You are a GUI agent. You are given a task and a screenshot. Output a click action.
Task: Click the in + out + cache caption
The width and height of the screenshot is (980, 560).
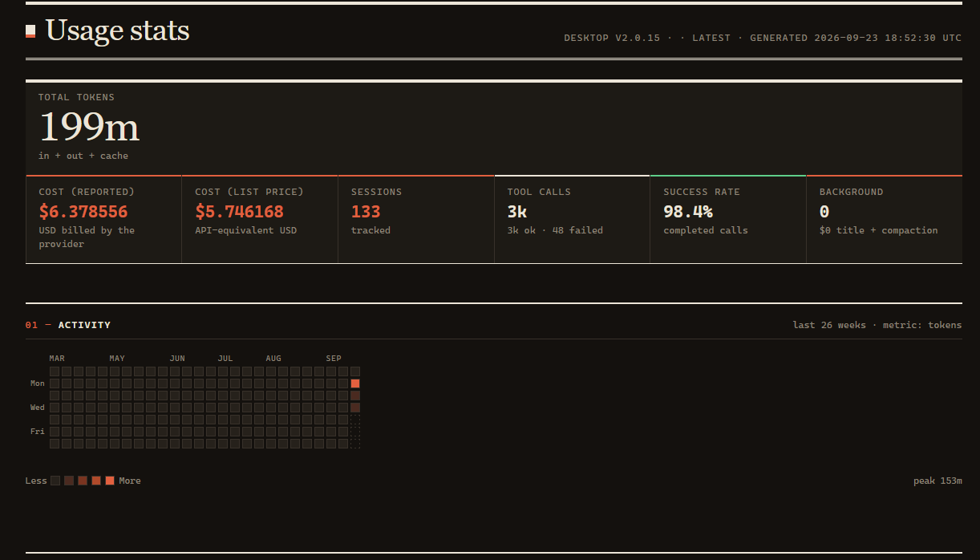(83, 156)
